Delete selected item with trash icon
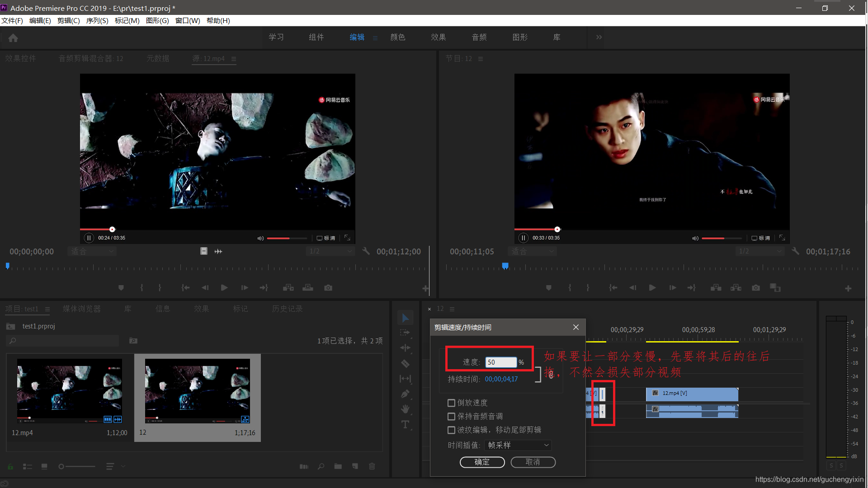 pos(372,466)
